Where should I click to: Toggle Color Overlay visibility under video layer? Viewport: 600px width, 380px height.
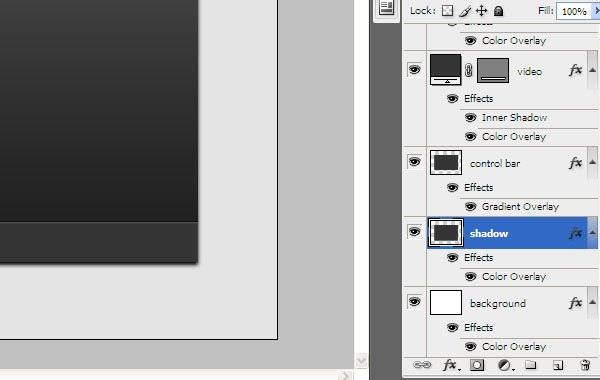point(470,137)
